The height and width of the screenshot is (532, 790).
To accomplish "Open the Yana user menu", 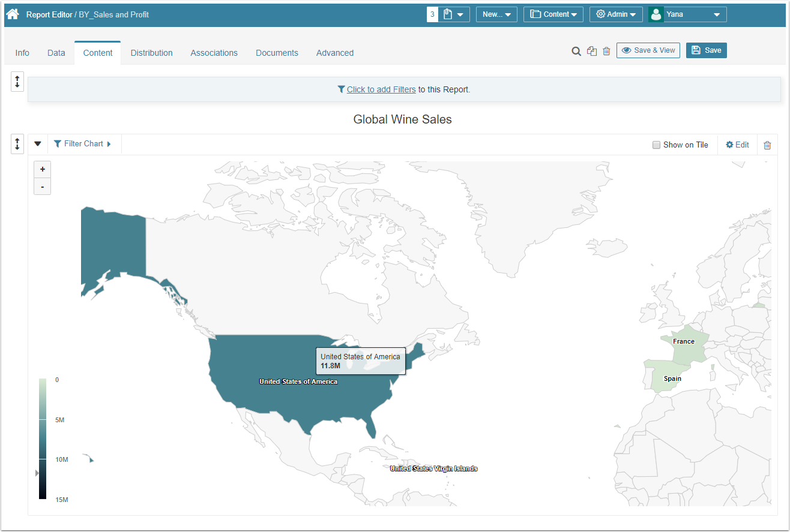I will (x=688, y=14).
